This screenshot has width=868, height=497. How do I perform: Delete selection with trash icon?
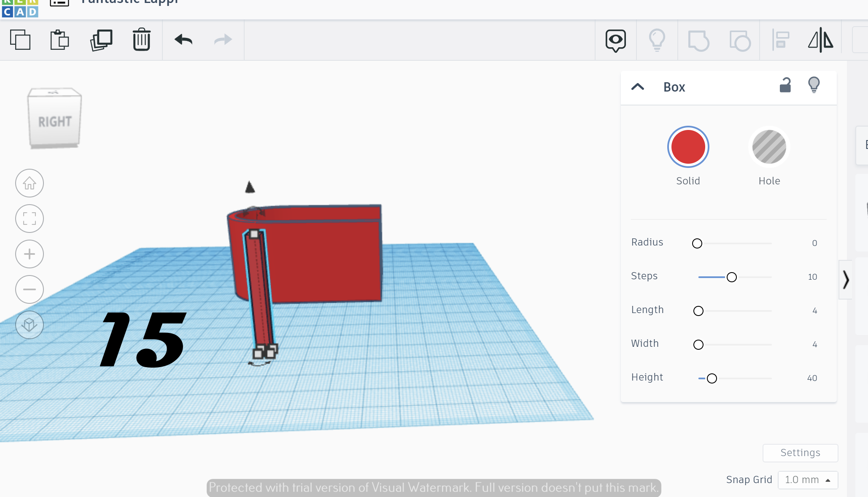(x=142, y=40)
